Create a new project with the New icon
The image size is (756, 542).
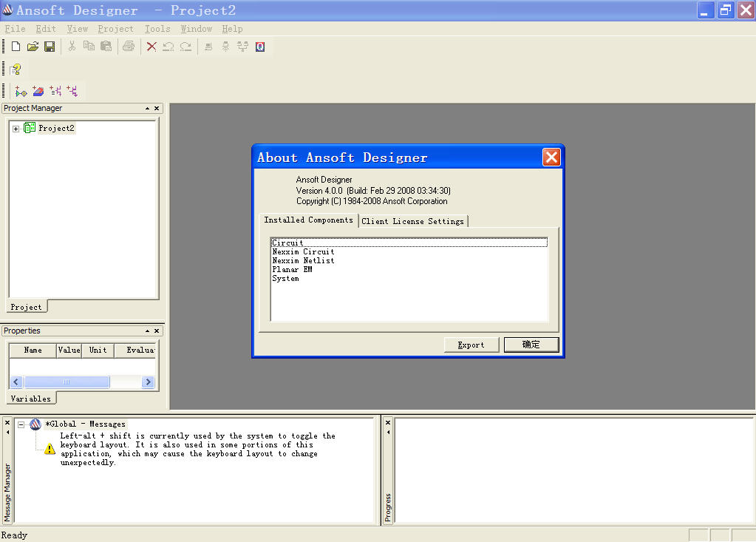[16, 47]
